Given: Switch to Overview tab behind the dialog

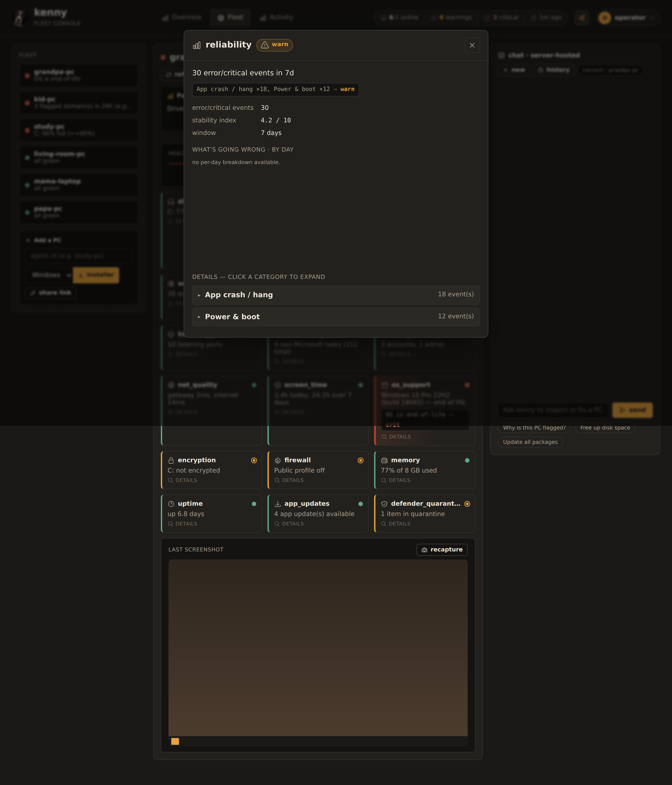Looking at the screenshot, I should click(x=181, y=17).
